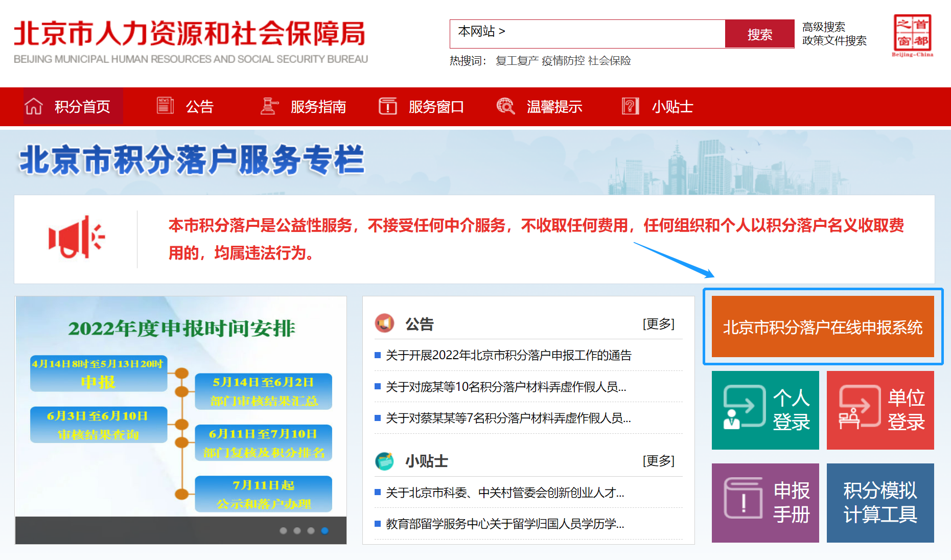Screen dimensions: 951x560
Task: Open 温馨提示 navigation menu item
Action: point(554,106)
